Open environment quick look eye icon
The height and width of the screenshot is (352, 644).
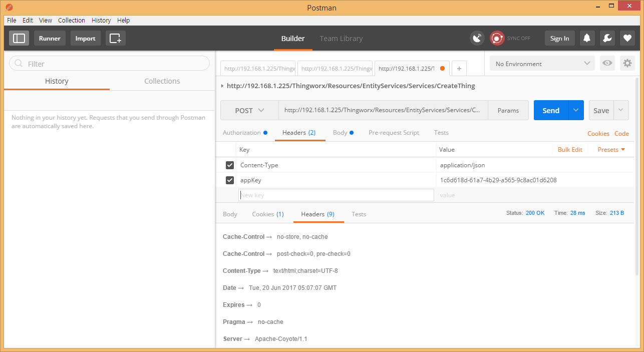(x=607, y=63)
